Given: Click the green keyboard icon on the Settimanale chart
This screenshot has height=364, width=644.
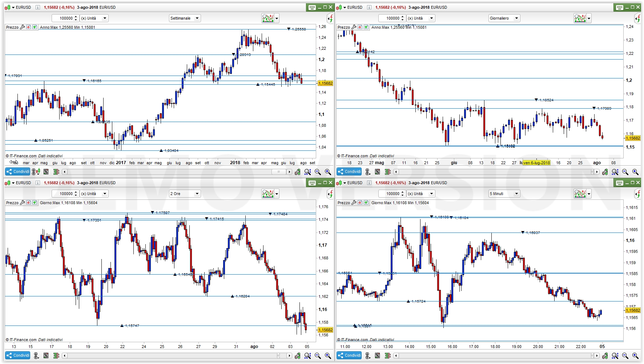Looking at the screenshot, I should [312, 7].
